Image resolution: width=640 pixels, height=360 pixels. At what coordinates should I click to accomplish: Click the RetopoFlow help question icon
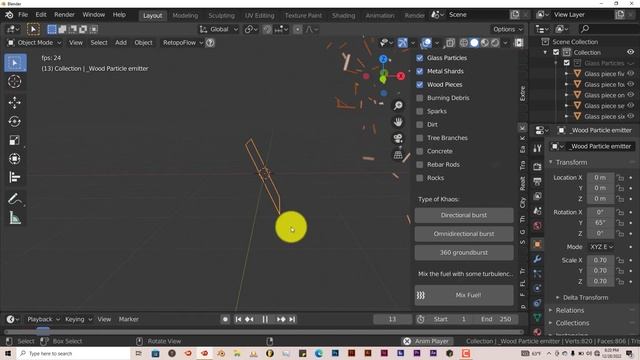click(x=210, y=42)
